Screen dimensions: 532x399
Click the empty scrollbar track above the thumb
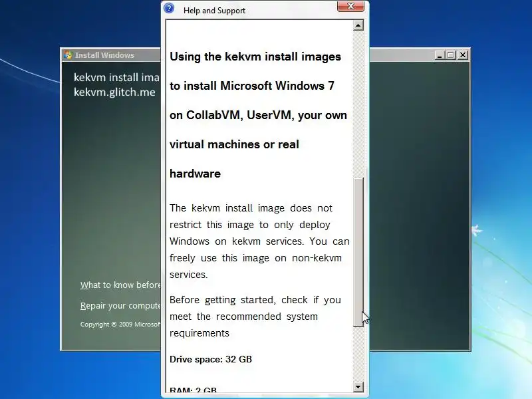coord(358,104)
